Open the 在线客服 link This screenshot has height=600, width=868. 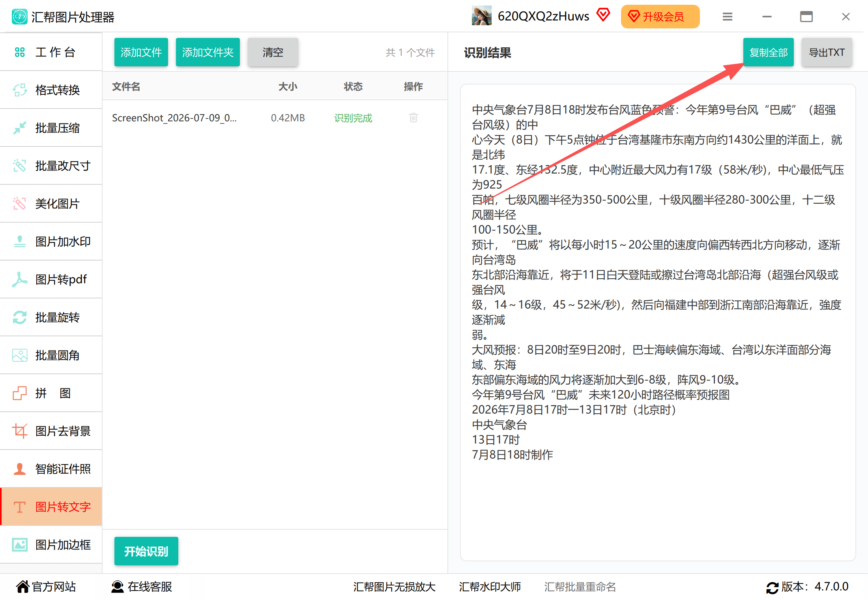click(142, 587)
